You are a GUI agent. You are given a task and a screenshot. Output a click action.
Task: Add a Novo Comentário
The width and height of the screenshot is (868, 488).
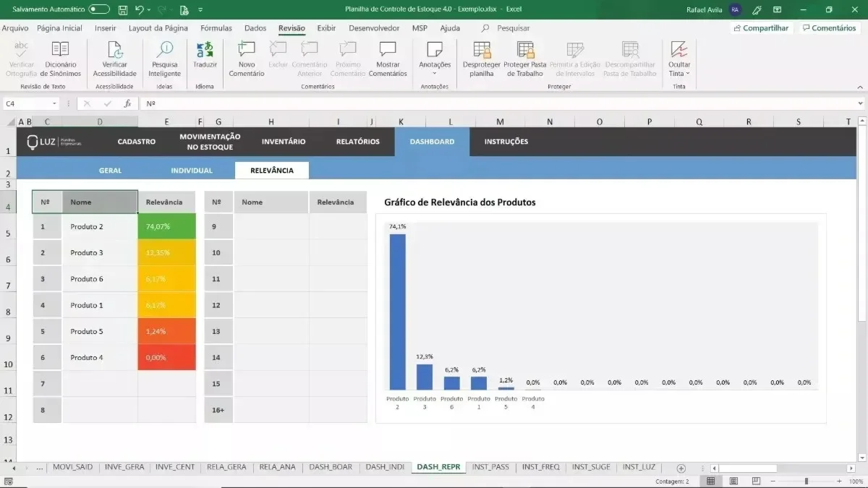point(247,59)
